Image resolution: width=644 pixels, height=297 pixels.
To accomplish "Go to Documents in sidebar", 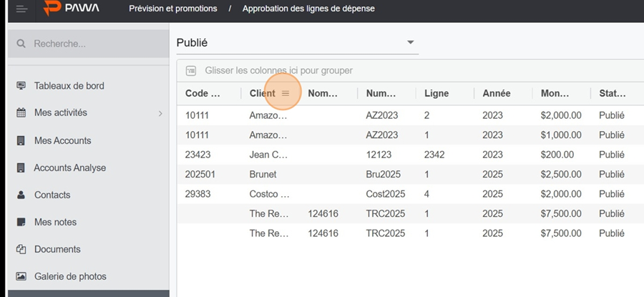I will [x=57, y=249].
